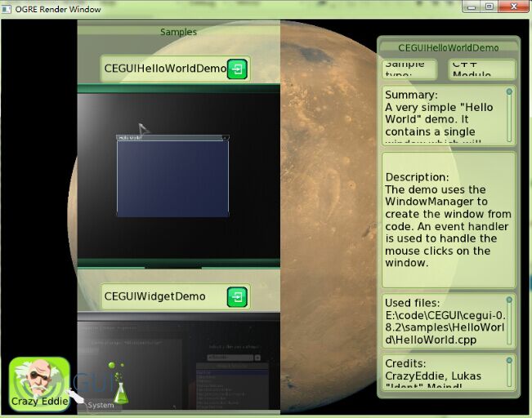Select the CEGUIWidgetDemo preview thumbnail
The height and width of the screenshot is (418, 532).
[179, 362]
